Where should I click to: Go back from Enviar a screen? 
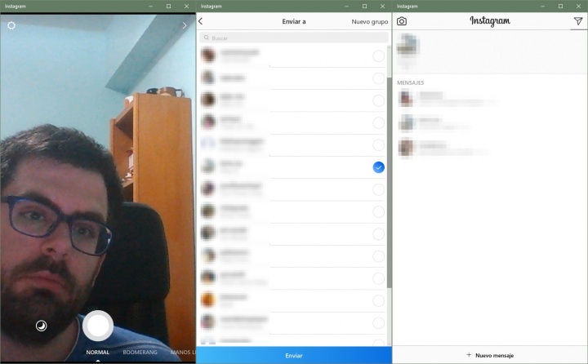point(201,21)
